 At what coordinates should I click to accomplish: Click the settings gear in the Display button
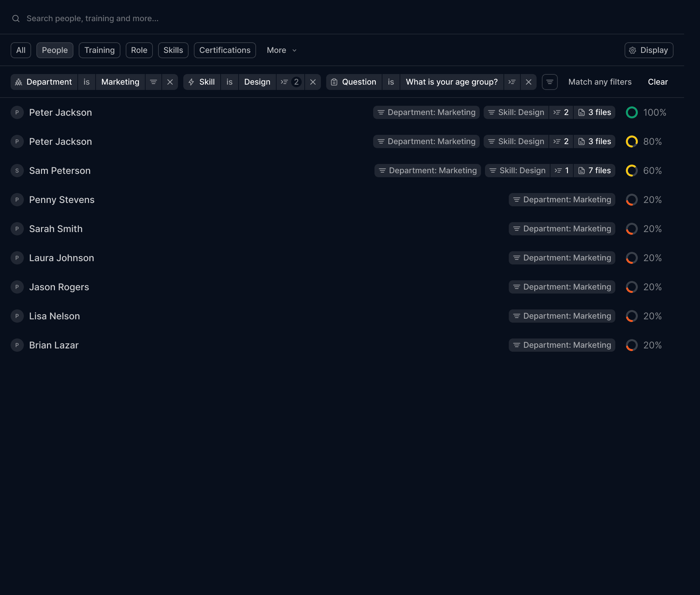[x=633, y=50]
